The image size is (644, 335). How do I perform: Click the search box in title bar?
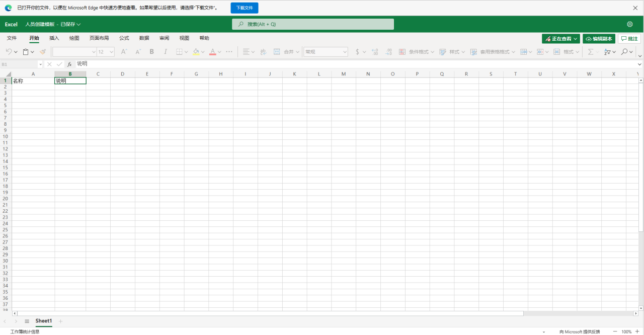(313, 24)
